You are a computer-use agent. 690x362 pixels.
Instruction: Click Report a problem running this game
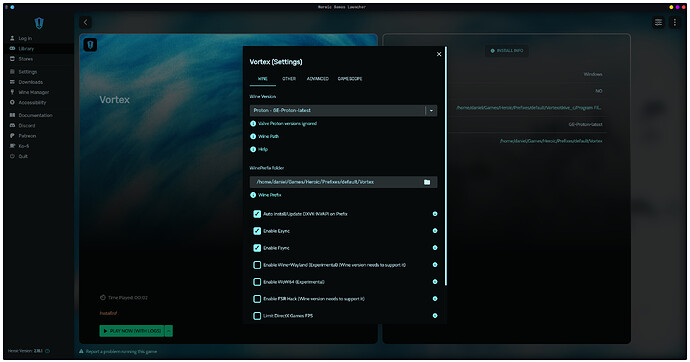(x=118, y=351)
